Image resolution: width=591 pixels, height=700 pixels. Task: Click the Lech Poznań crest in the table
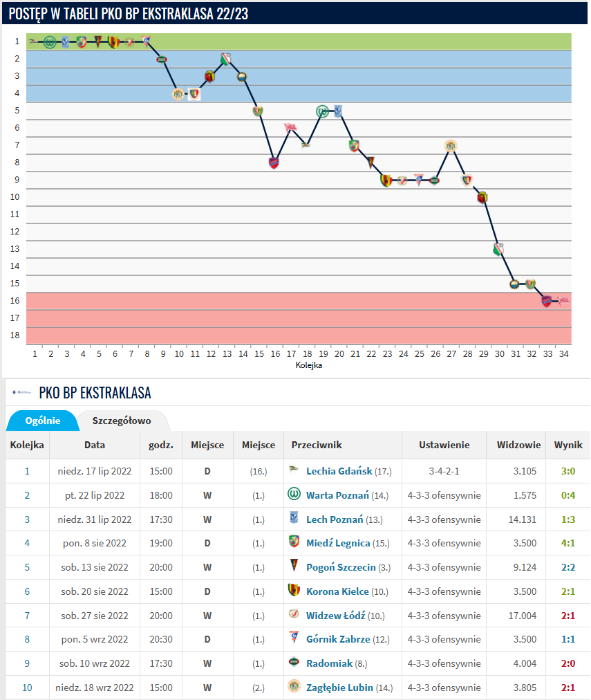point(294,519)
